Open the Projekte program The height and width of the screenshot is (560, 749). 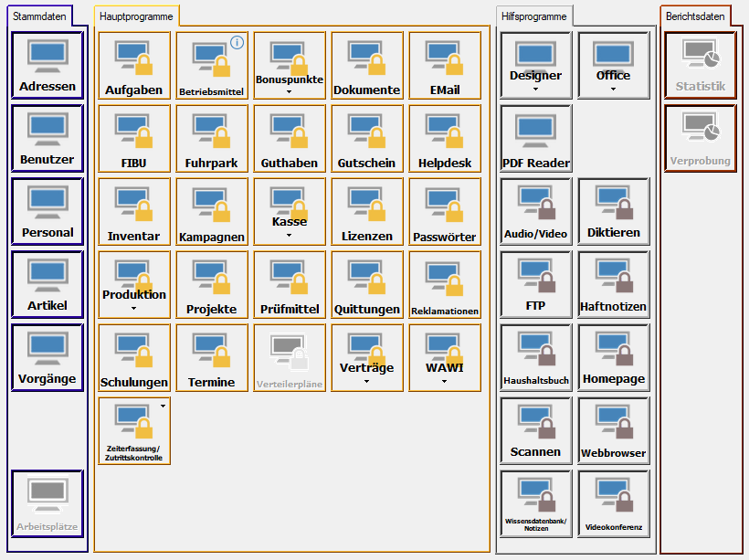coord(212,285)
